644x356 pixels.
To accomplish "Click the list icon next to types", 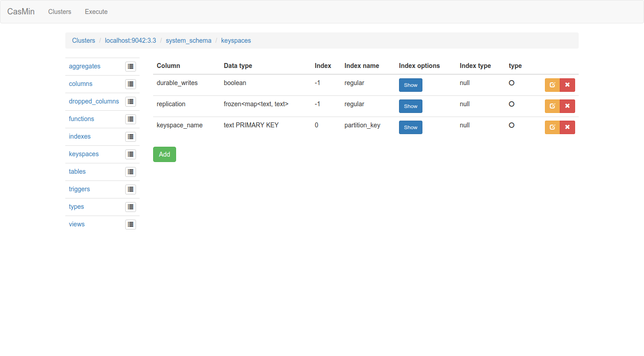I will pyautogui.click(x=131, y=207).
